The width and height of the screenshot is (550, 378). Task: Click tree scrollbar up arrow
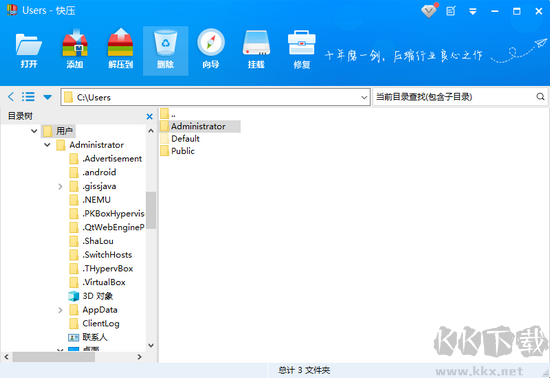tap(151, 131)
